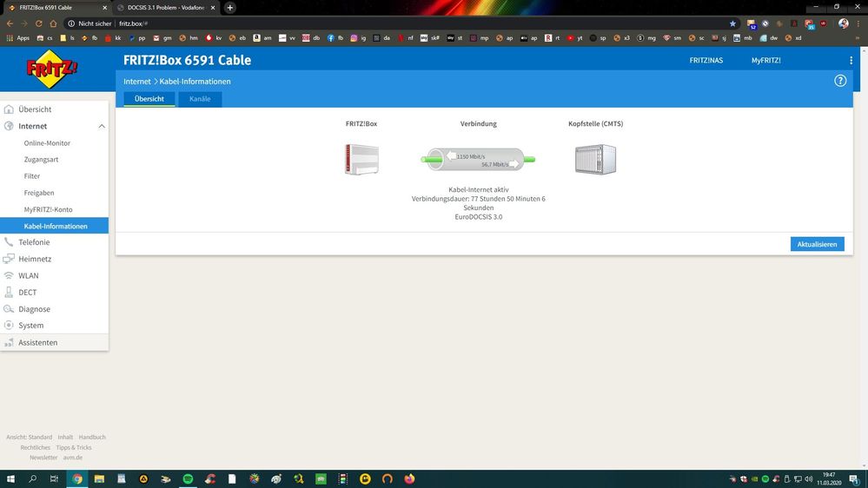Click the Nicht sicher security indicator

click(x=89, y=23)
